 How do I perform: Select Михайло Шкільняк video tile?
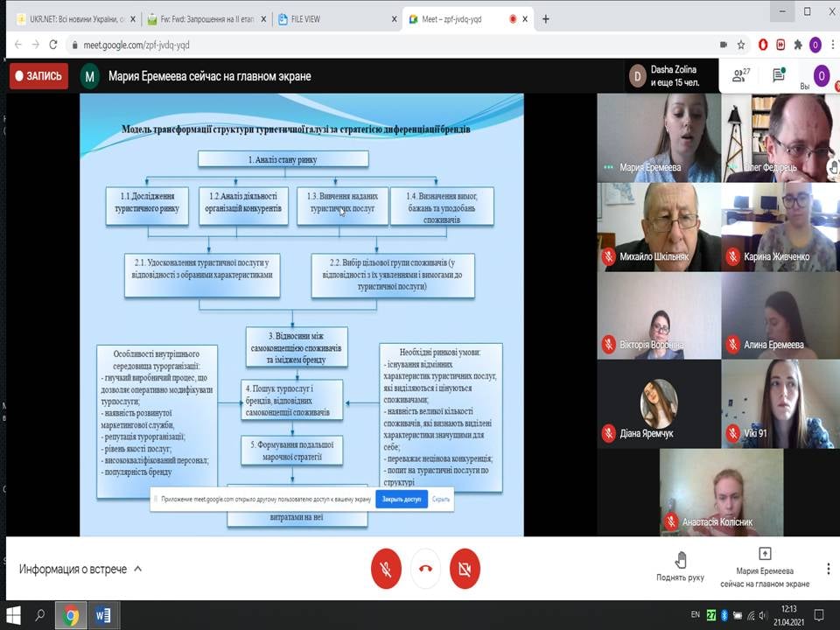click(658, 227)
